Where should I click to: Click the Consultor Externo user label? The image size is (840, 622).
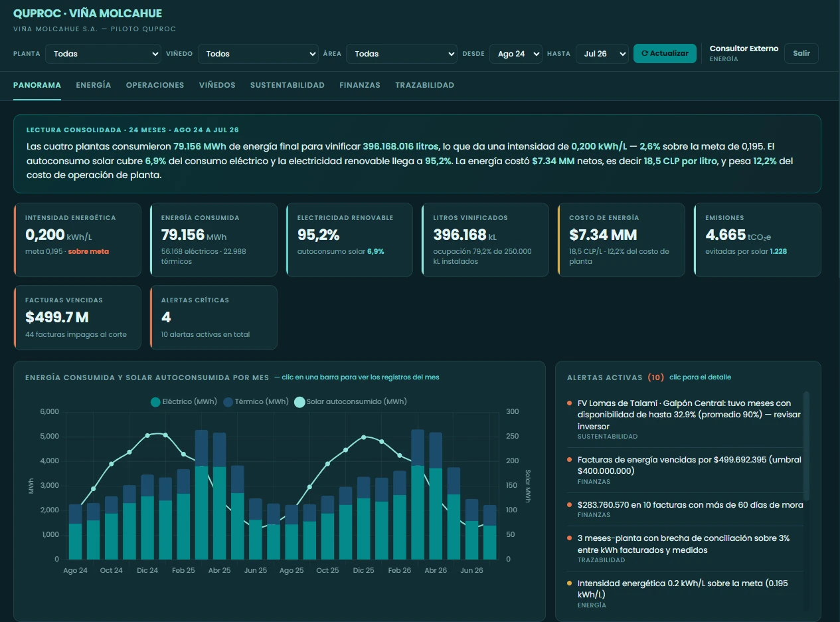click(744, 49)
